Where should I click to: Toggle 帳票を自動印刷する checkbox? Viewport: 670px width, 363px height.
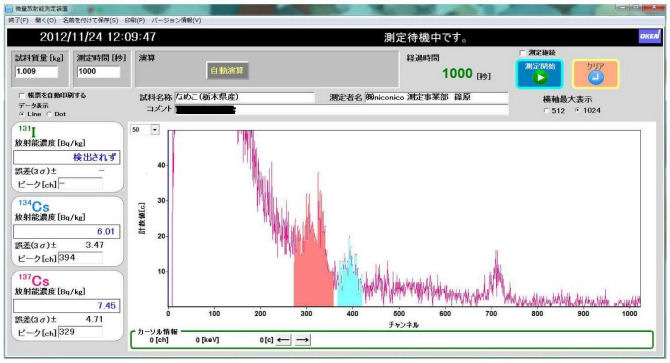[22, 96]
